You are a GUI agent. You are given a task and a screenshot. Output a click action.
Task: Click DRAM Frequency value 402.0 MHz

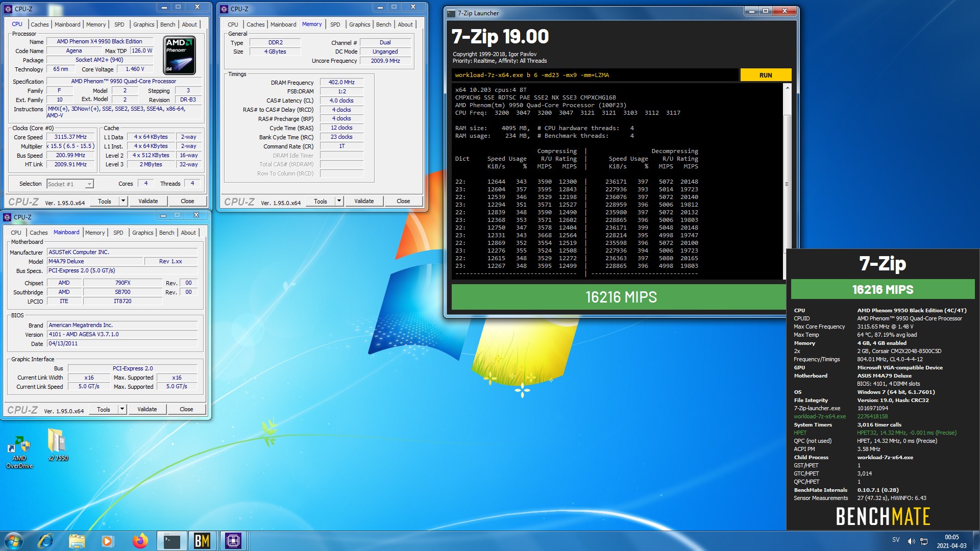coord(341,82)
